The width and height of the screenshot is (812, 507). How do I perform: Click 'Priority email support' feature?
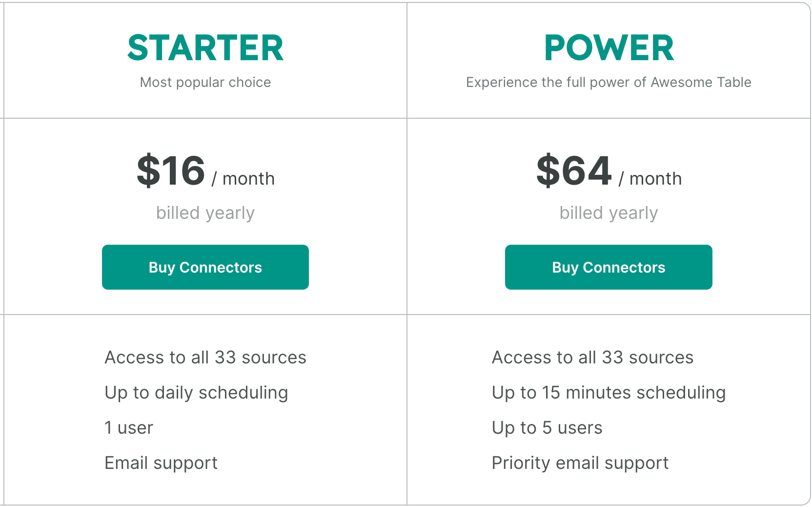point(580,464)
